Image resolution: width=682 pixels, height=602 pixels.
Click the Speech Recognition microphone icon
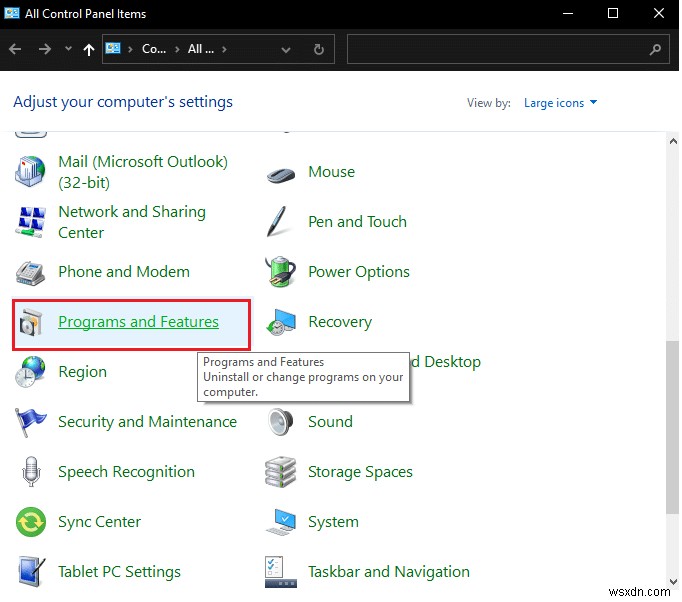(x=31, y=472)
